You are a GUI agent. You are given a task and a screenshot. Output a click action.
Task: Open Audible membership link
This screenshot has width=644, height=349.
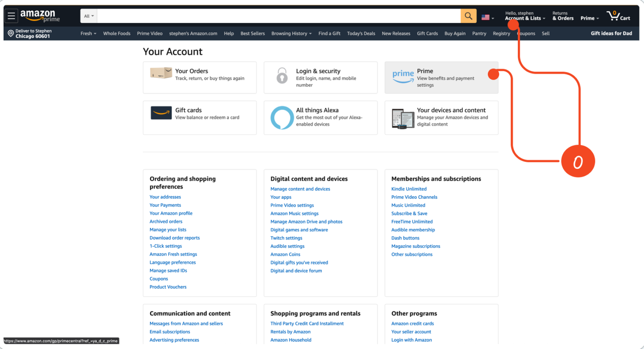[x=413, y=230]
